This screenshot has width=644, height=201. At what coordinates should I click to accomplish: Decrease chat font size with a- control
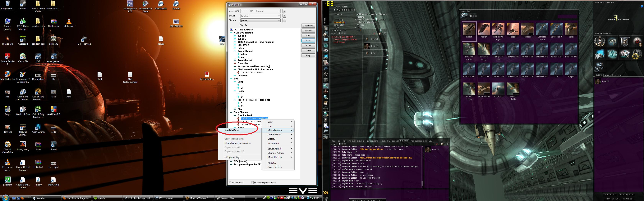pos(332,144)
